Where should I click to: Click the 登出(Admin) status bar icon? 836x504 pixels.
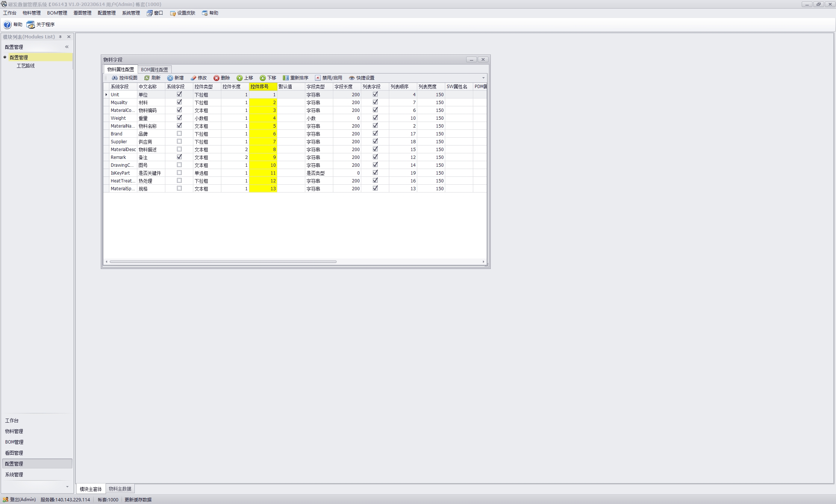pos(6,500)
